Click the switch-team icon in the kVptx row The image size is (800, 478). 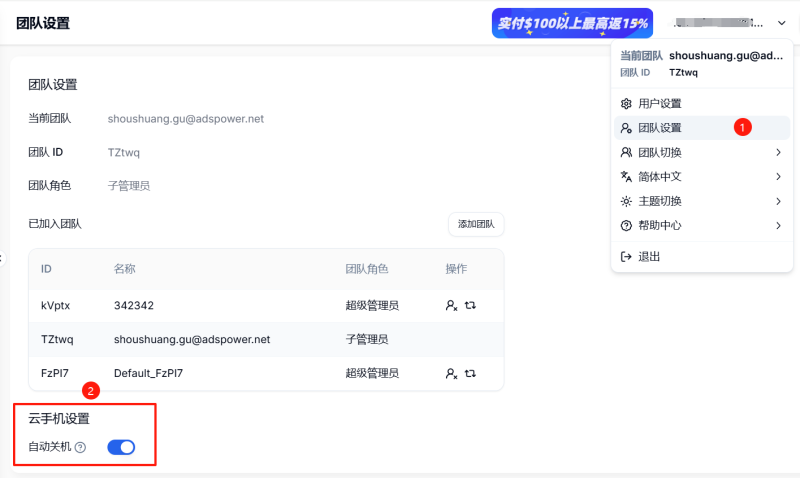(x=470, y=305)
